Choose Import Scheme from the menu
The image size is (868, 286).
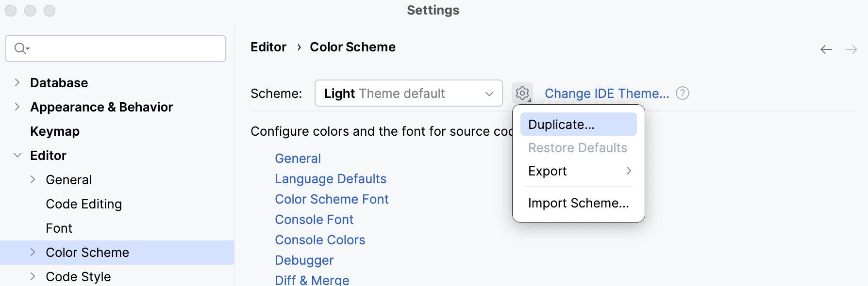tap(578, 203)
